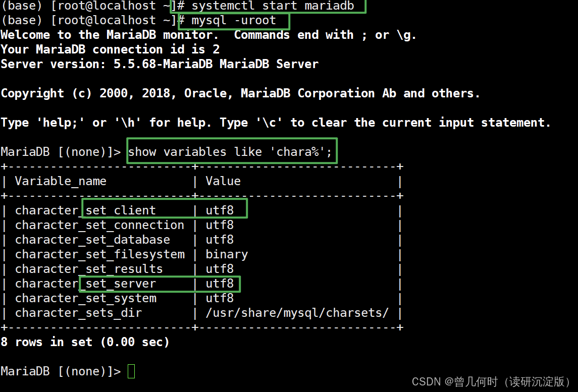Click the 'character_set_connection' row name
The height and width of the screenshot is (392, 578).
click(99, 225)
